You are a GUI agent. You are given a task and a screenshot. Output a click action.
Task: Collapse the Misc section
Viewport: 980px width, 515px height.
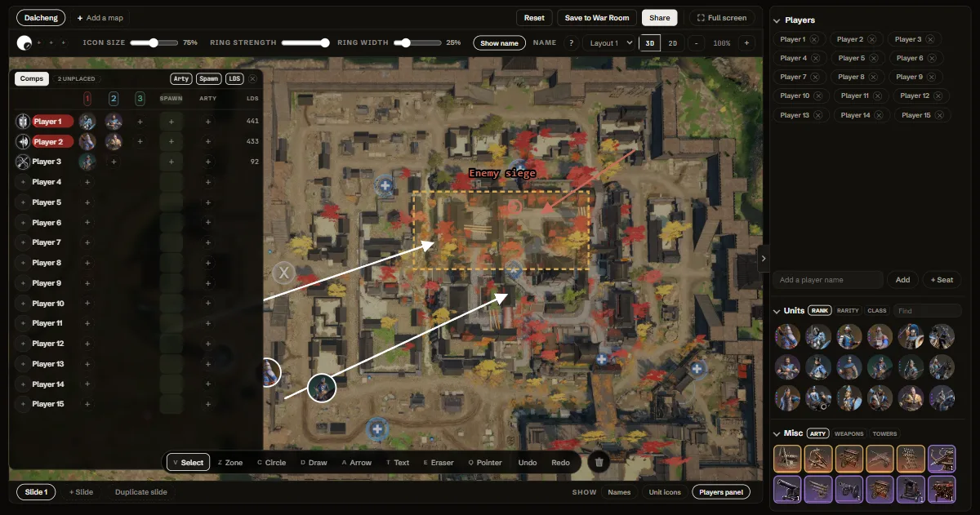pos(777,433)
